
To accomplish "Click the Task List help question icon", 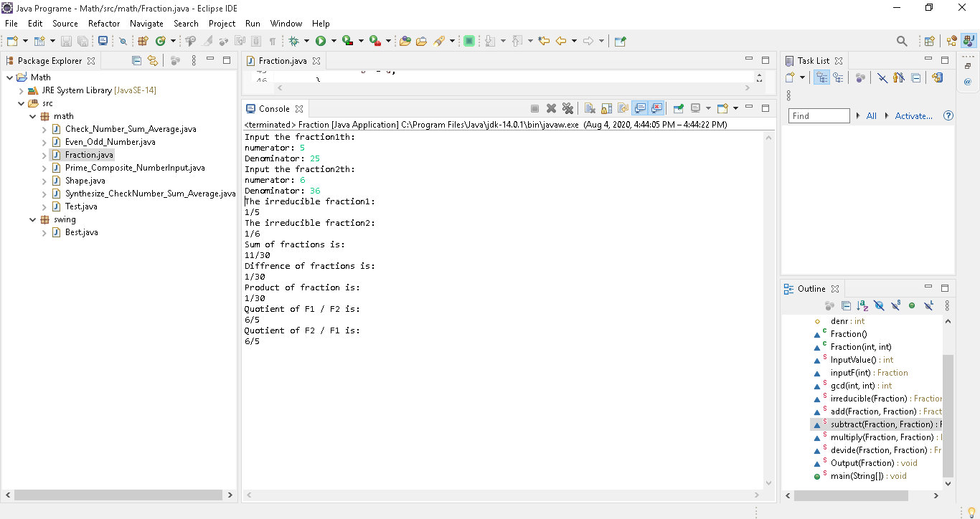I will coord(948,115).
